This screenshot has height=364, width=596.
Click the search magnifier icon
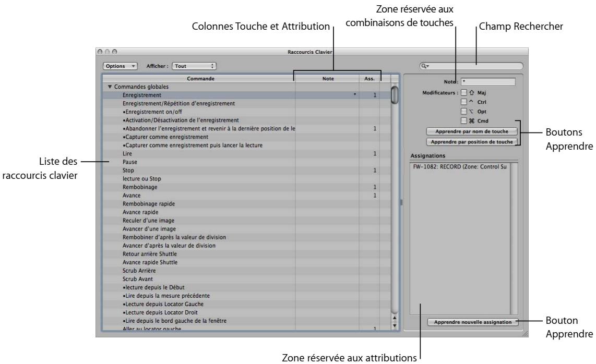425,66
